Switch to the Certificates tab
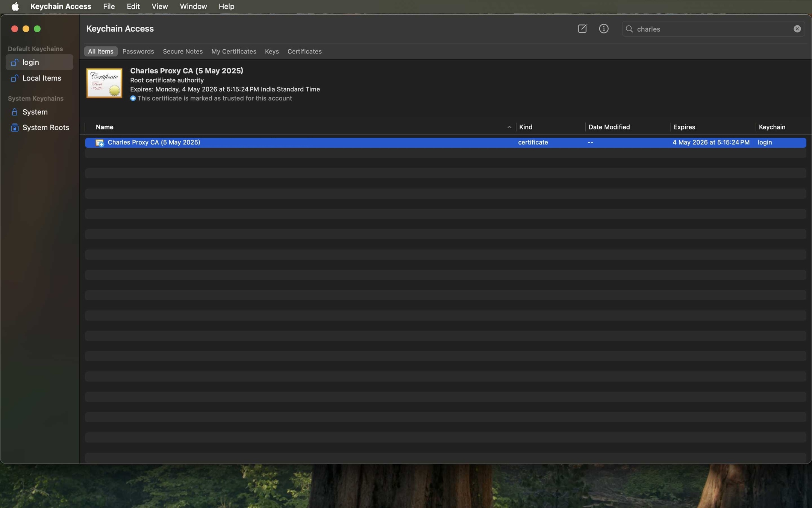 [x=304, y=52]
